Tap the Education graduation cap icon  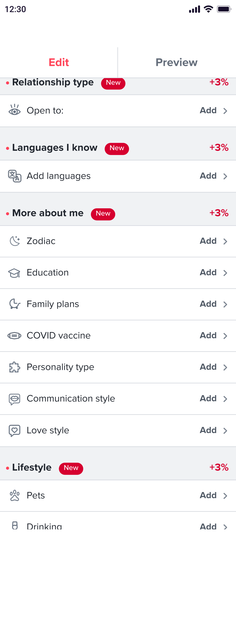tap(14, 273)
